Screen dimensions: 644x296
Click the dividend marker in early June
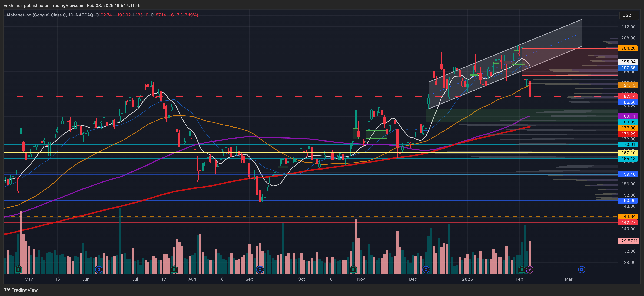[x=99, y=270]
